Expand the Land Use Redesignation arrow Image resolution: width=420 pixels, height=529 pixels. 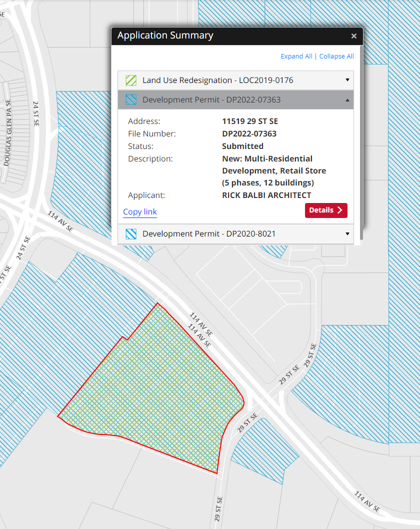coord(347,80)
